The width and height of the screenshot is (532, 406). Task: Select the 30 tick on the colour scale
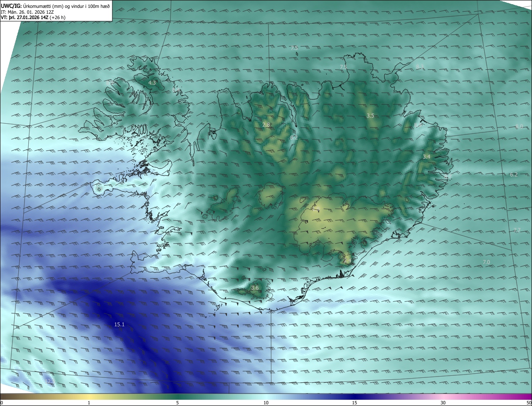(443, 403)
